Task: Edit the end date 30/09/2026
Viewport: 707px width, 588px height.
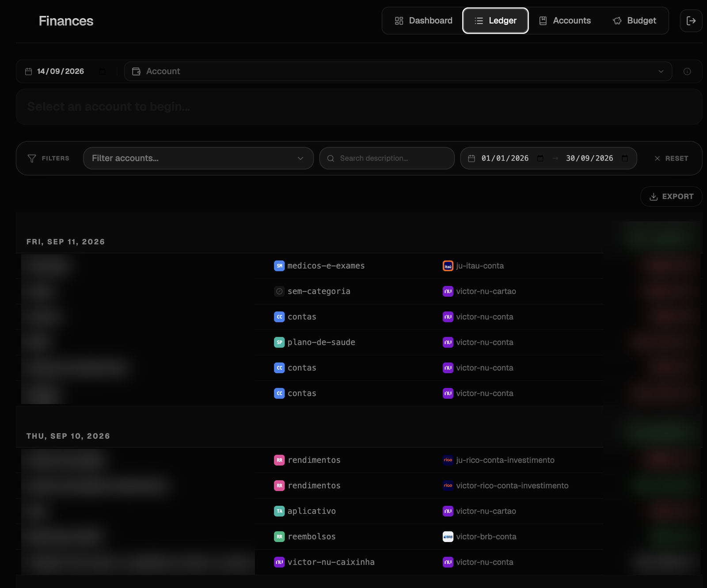Action: (589, 158)
